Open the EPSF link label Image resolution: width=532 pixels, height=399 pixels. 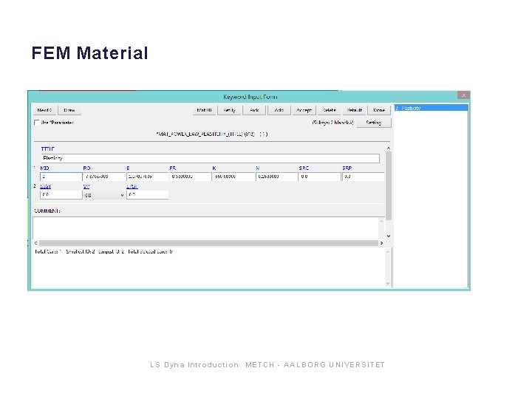coord(132,186)
